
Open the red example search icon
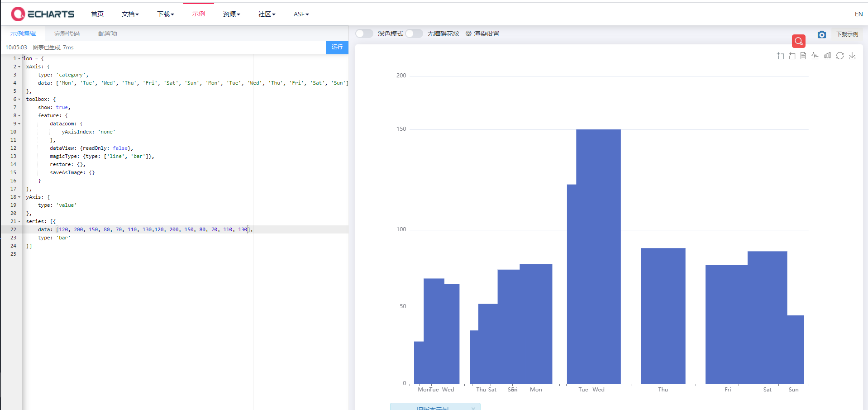(798, 41)
